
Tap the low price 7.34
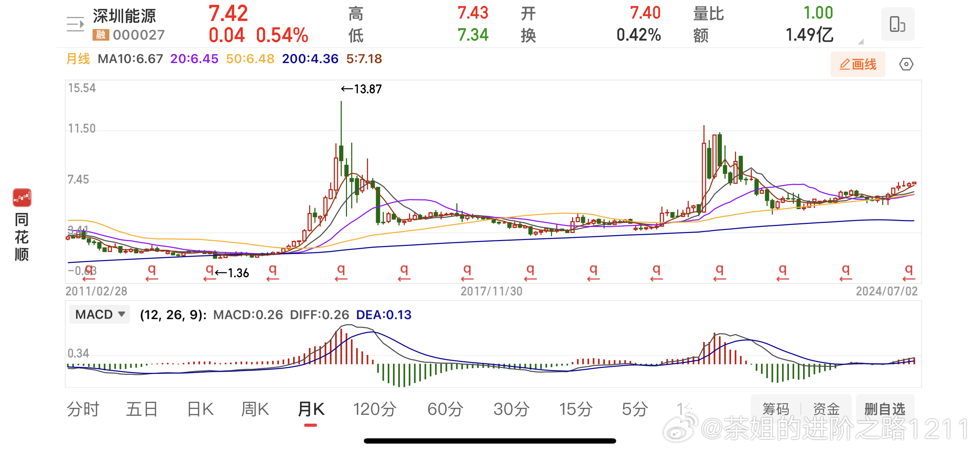[473, 35]
